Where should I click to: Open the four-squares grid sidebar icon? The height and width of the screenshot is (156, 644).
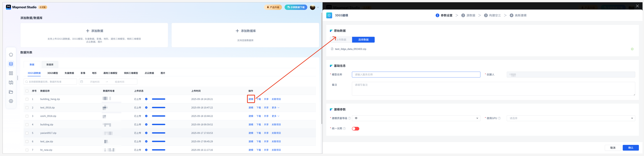click(11, 73)
